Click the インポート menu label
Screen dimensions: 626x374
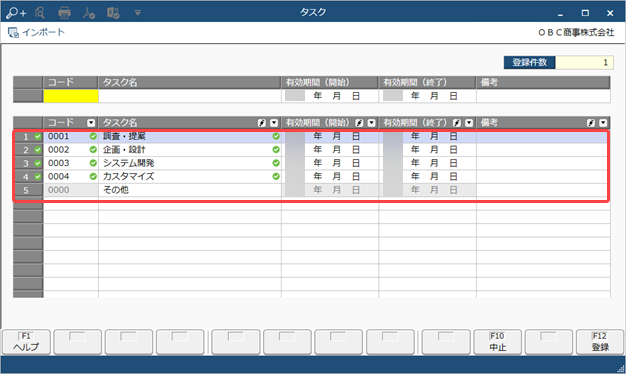point(43,32)
